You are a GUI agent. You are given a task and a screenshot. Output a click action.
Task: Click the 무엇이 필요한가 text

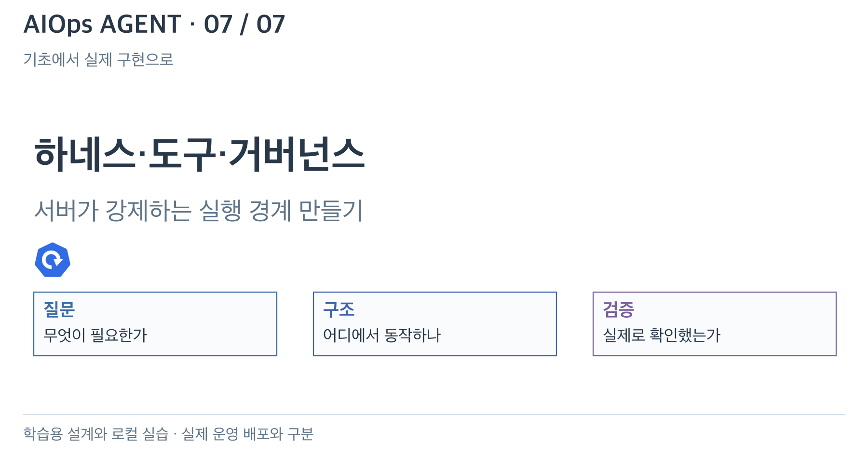pos(95,335)
